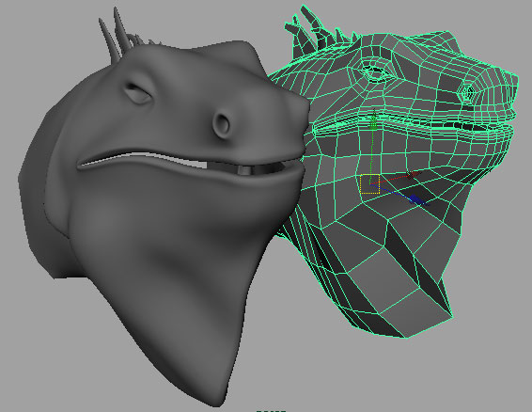Click the yellow center manipulator square handle
This screenshot has height=412, width=532.
point(369,183)
